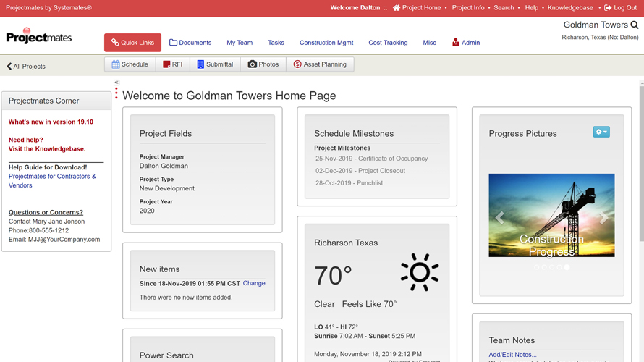Open the Documents menu
Image resolution: width=644 pixels, height=362 pixels.
pos(190,42)
